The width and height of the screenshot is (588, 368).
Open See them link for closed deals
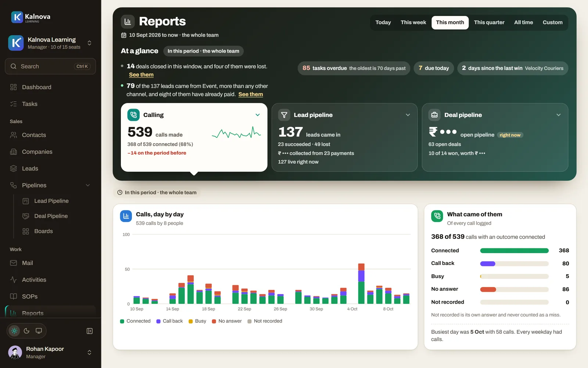[141, 75]
